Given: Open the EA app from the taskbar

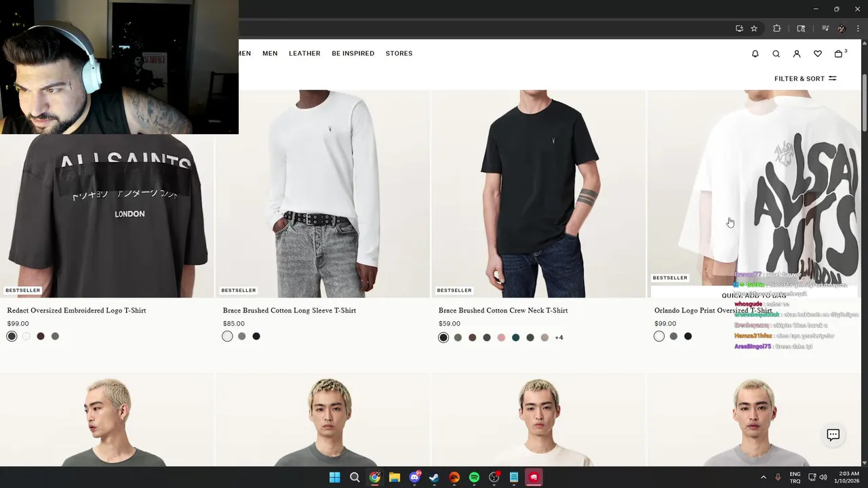Looking at the screenshot, I should (x=454, y=477).
